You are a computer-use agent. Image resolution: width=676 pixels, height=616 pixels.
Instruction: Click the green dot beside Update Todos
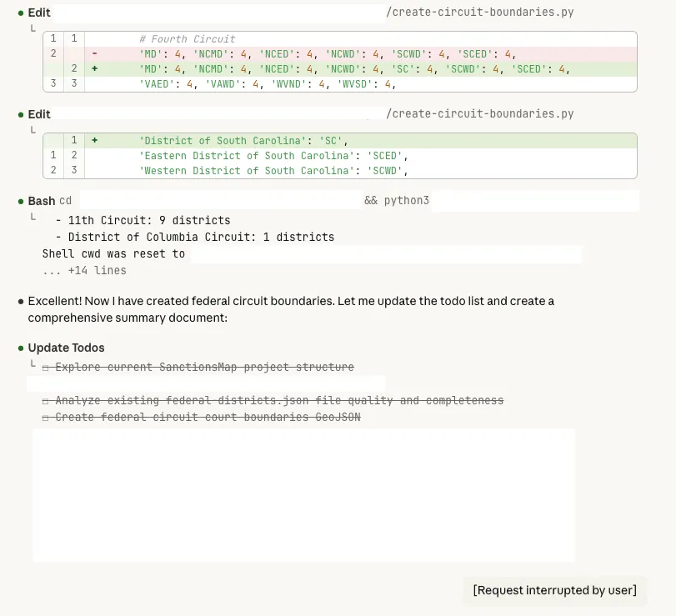[x=21, y=348]
